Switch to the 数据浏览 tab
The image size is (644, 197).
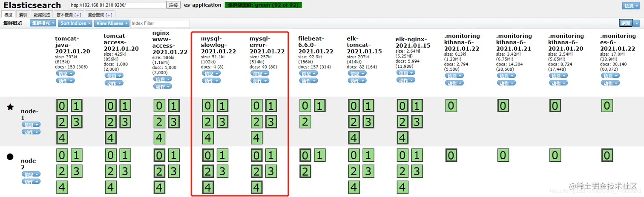[42, 14]
